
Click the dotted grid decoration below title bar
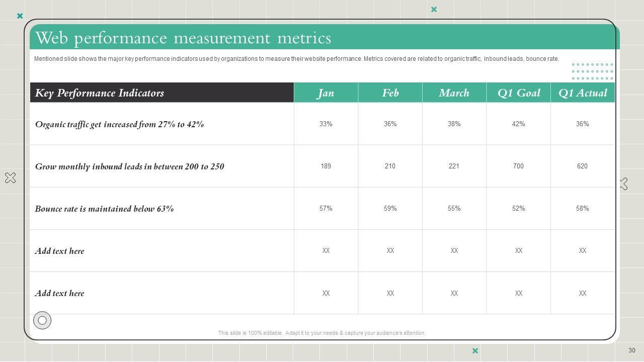click(592, 71)
